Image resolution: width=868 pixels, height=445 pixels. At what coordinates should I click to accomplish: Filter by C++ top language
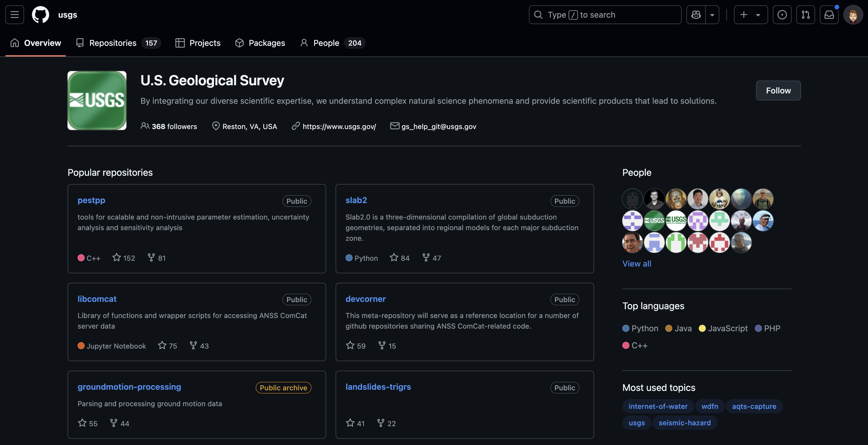[x=635, y=345]
